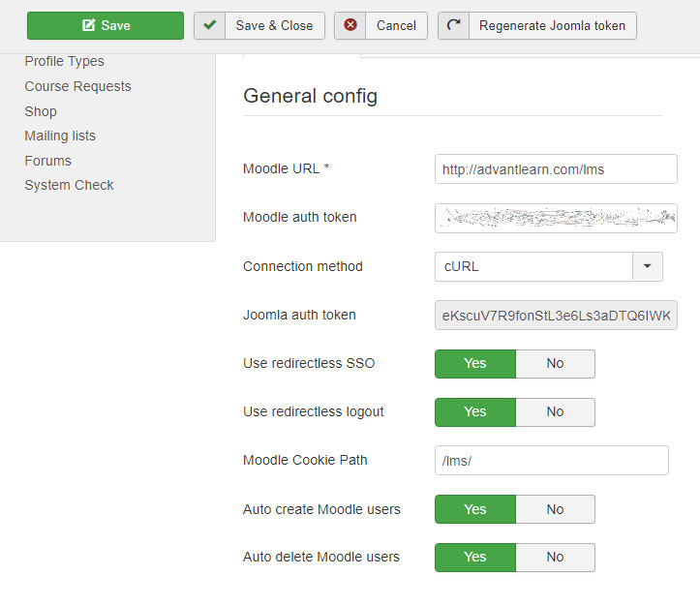Open the Shop sidebar link
This screenshot has width=700, height=606.
[x=41, y=111]
